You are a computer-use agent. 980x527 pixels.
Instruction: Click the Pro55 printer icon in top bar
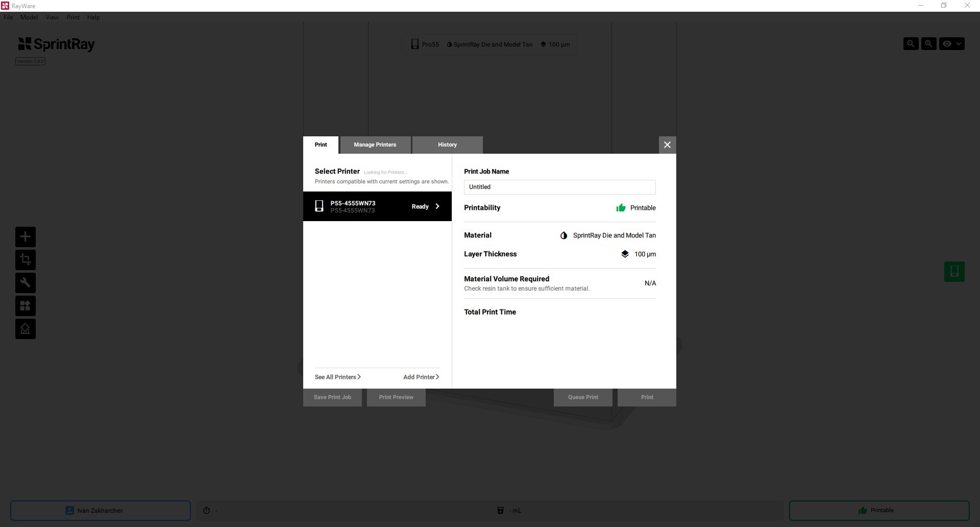point(415,44)
